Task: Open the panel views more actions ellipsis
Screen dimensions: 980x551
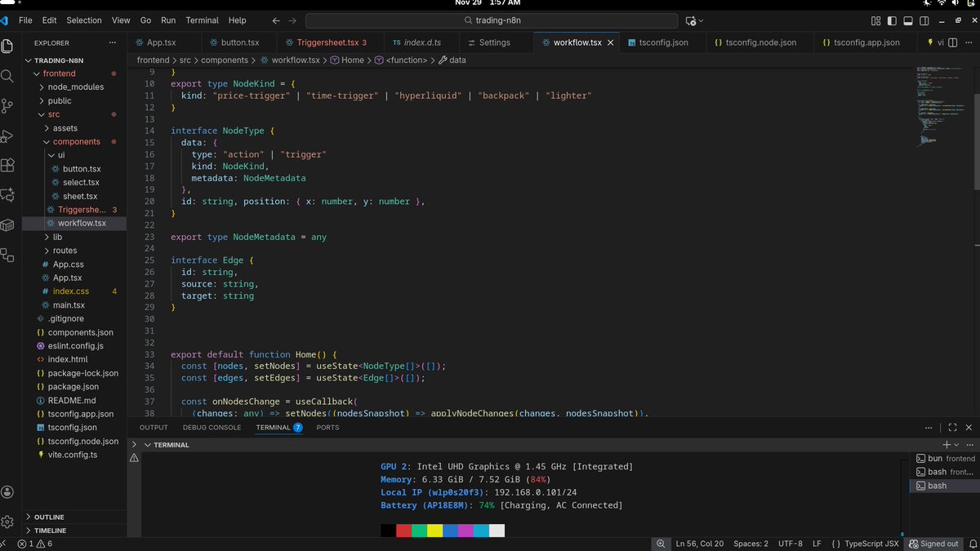Action: (x=929, y=427)
